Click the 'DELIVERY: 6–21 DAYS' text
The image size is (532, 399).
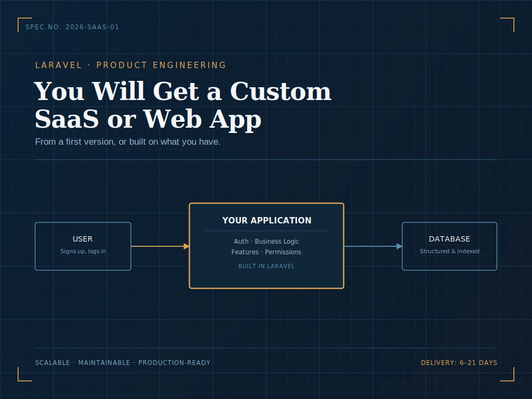click(x=459, y=363)
